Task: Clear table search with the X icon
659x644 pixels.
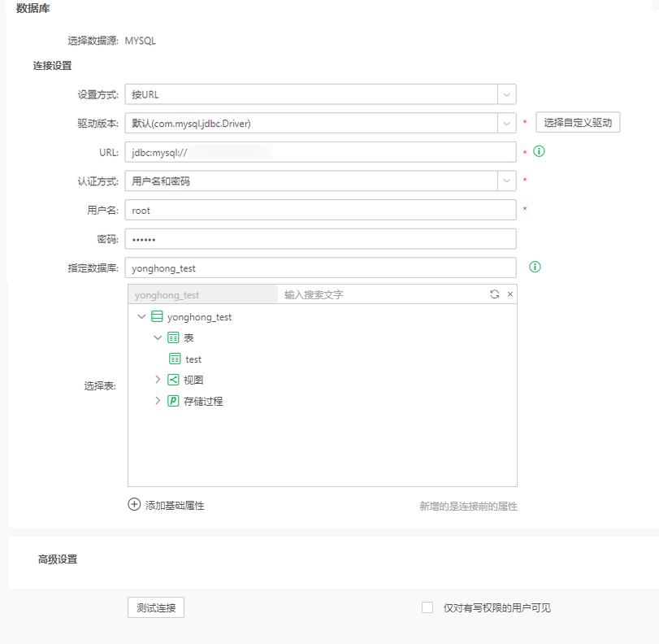Action: (x=509, y=294)
